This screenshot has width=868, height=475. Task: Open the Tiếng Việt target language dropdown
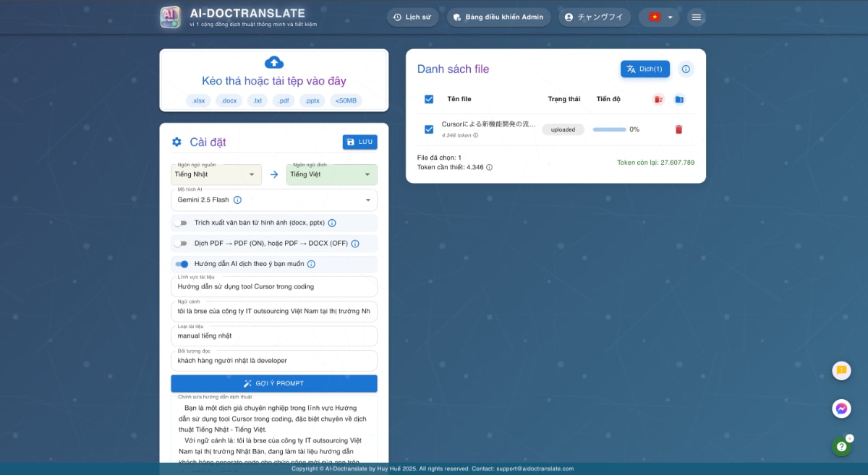point(331,174)
